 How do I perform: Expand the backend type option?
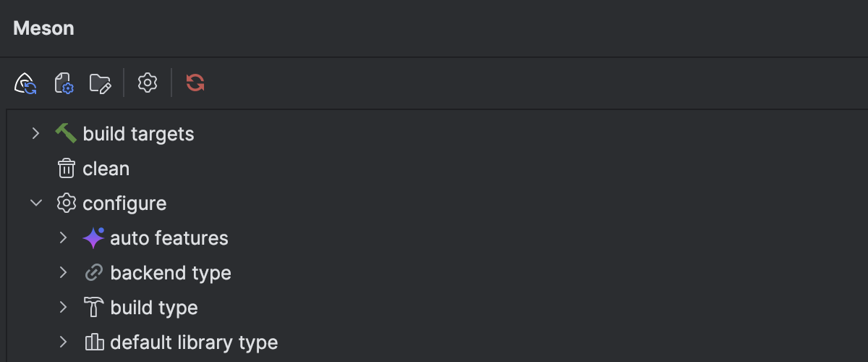pyautogui.click(x=63, y=273)
